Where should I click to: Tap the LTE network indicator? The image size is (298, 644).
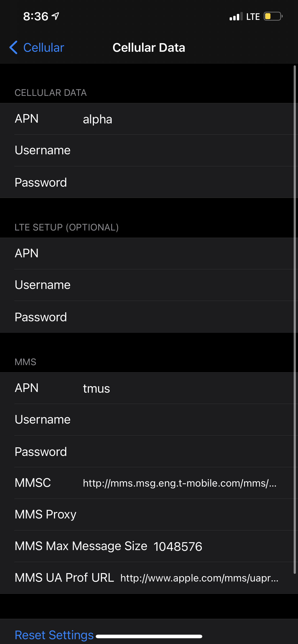tap(253, 17)
